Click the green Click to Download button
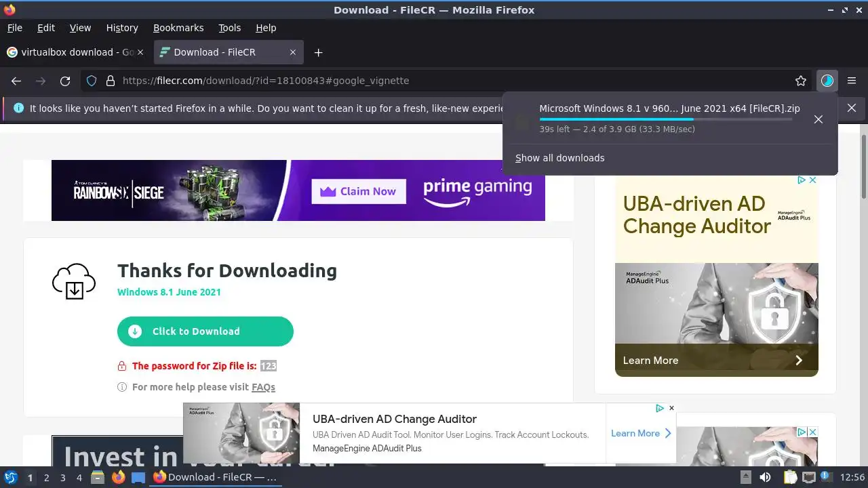This screenshot has width=868, height=488. (205, 331)
